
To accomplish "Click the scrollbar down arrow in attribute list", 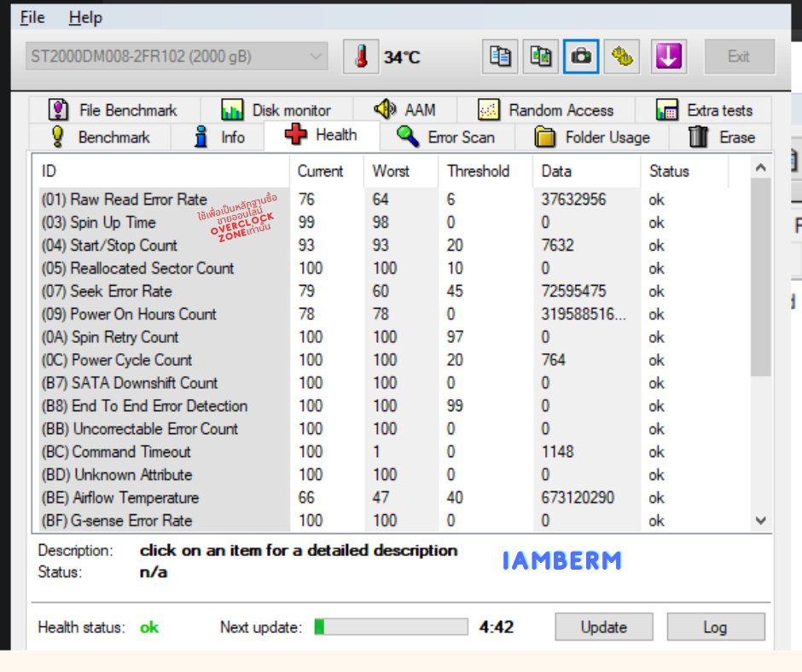I will pyautogui.click(x=761, y=520).
